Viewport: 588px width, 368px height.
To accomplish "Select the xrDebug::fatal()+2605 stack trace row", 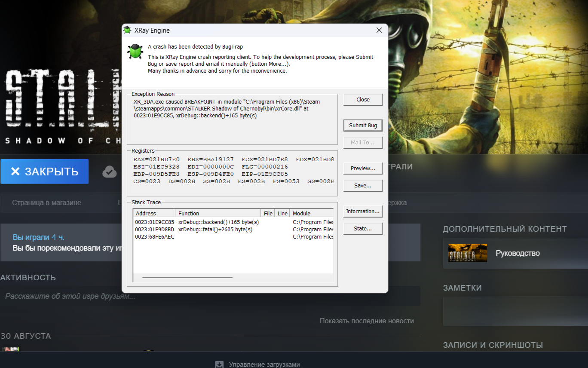I will [x=234, y=230].
